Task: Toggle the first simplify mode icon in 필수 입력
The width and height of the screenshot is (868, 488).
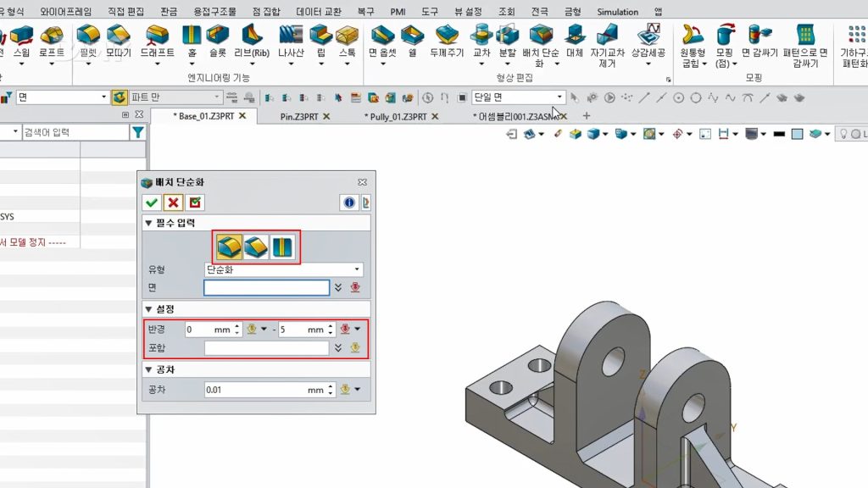Action: pyautogui.click(x=230, y=247)
